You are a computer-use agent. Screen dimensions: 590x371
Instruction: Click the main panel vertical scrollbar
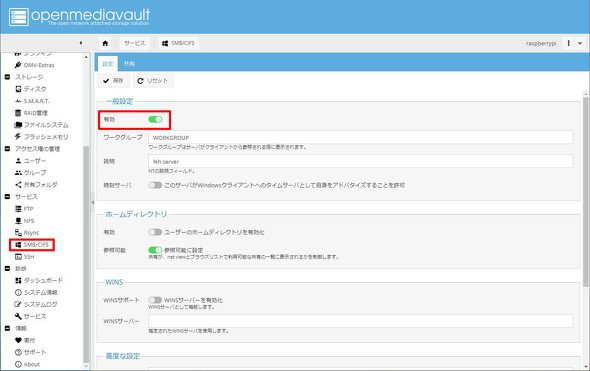585,192
